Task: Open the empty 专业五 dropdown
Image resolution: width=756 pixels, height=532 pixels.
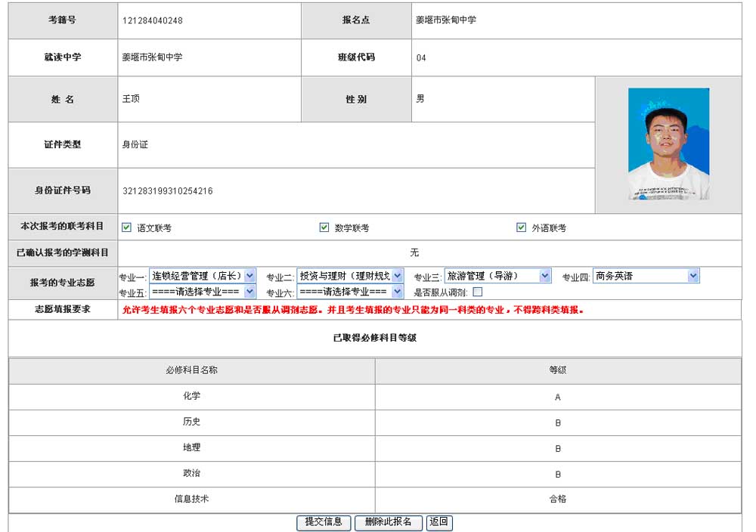Action: (x=203, y=292)
